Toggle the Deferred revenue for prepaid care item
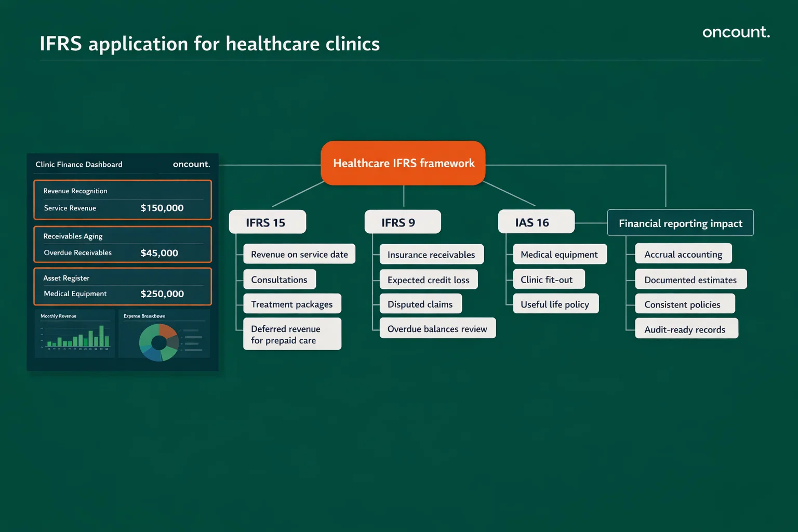 [x=292, y=334]
